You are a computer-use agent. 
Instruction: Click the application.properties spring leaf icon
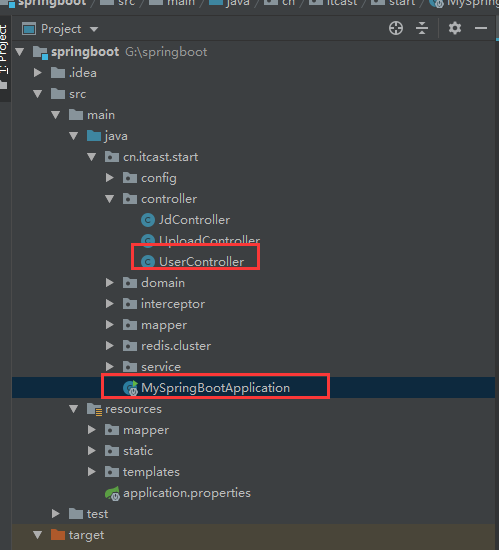(113, 494)
